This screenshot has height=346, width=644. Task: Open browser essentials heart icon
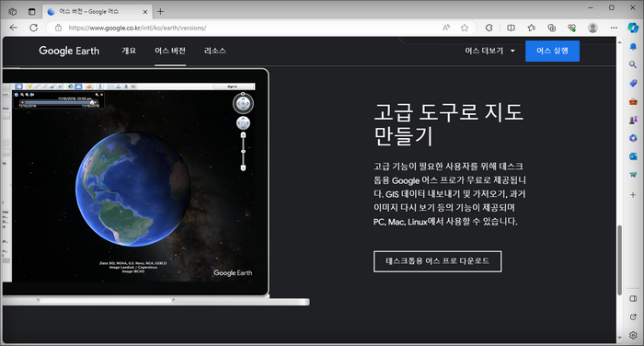(x=571, y=28)
